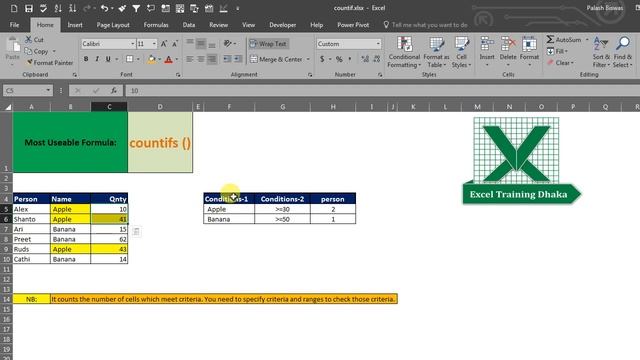Open the Name Box dropdown arrow

pos(48,90)
